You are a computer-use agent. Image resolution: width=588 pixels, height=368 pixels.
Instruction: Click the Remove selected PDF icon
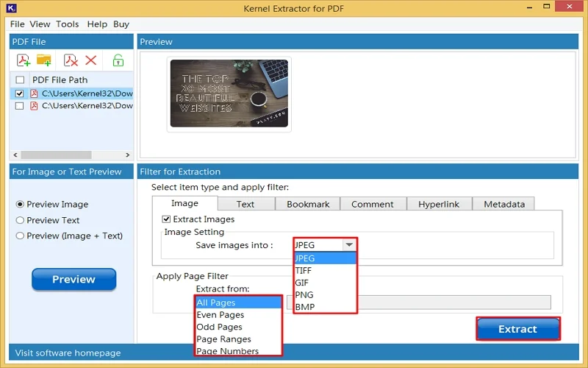[x=71, y=60]
